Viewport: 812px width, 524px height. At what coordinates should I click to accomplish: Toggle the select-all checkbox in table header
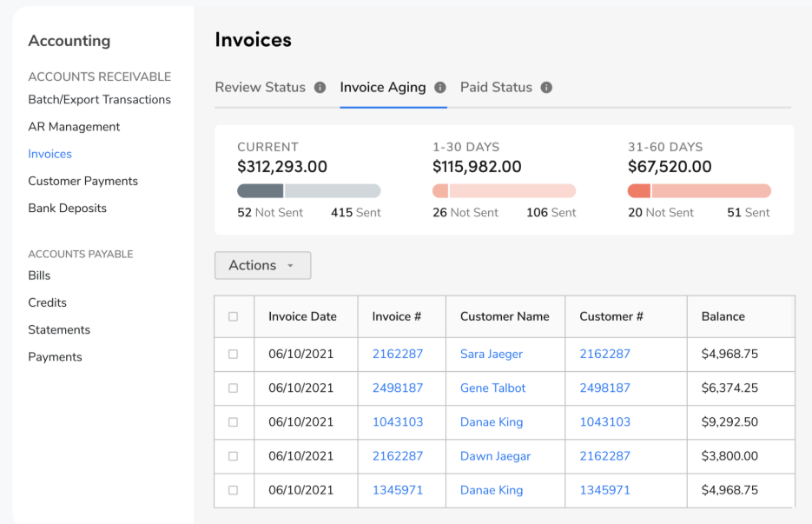coord(234,315)
